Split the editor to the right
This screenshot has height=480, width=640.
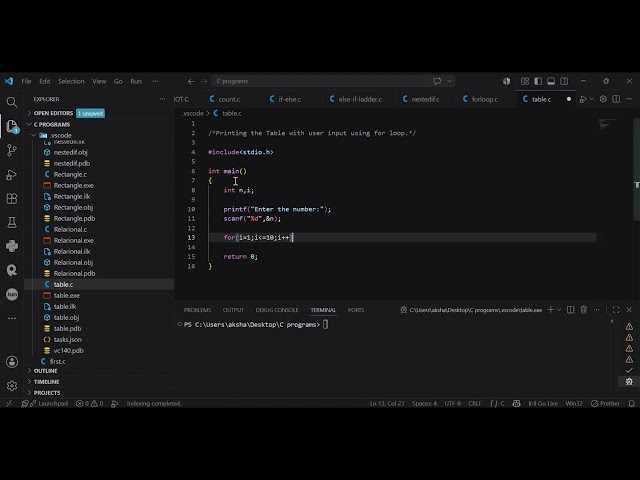[x=616, y=99]
